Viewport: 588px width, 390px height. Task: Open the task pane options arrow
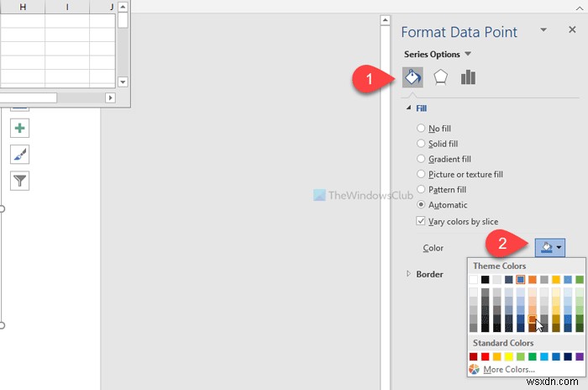click(x=543, y=29)
